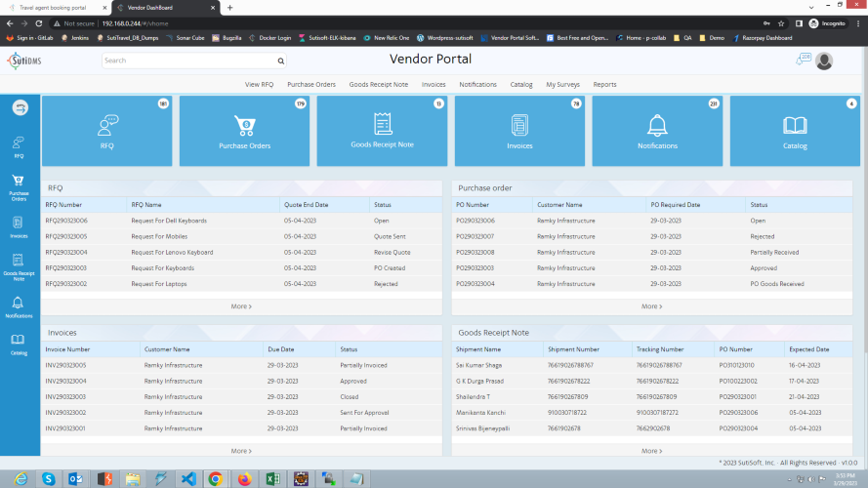Image resolution: width=868 pixels, height=488 pixels.
Task: Select invoice INV290323003
Action: coord(65,396)
